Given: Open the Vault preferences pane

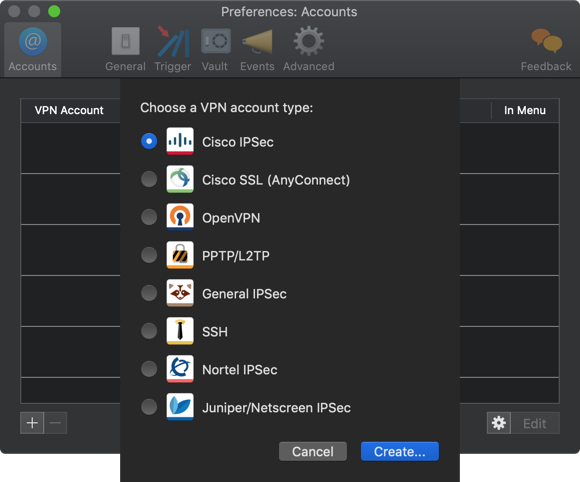Looking at the screenshot, I should [215, 50].
